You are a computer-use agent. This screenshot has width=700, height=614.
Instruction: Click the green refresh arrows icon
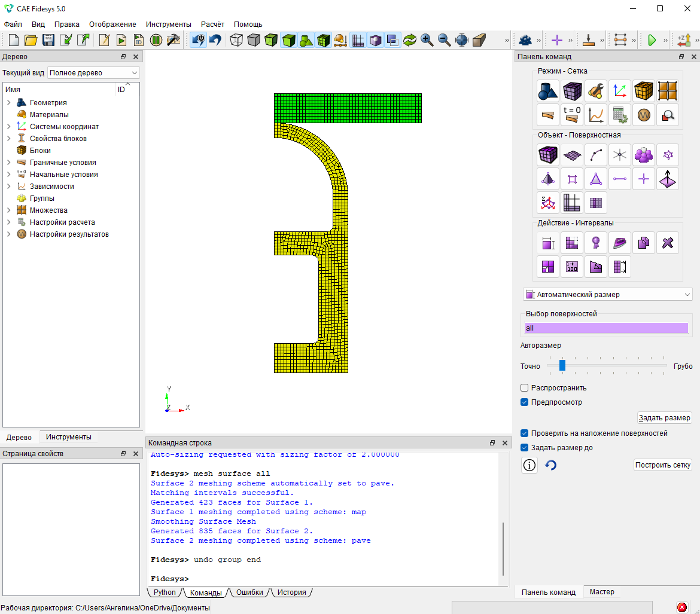(x=409, y=40)
